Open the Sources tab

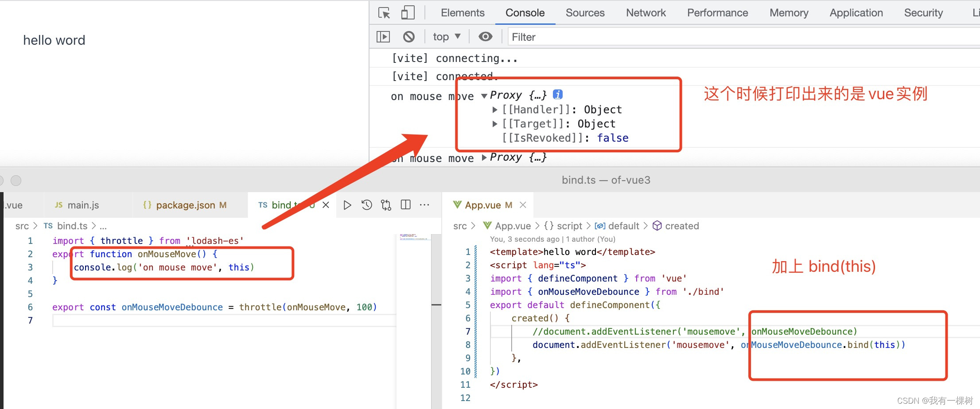tap(585, 13)
